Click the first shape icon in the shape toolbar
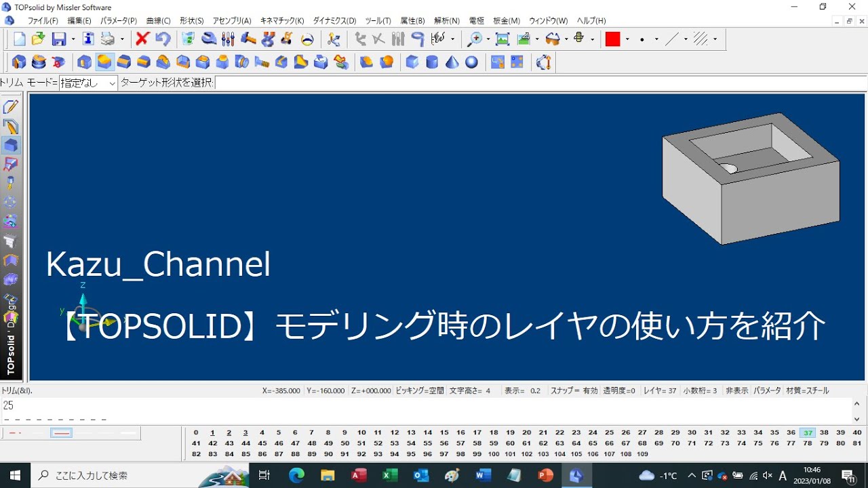 (x=19, y=62)
